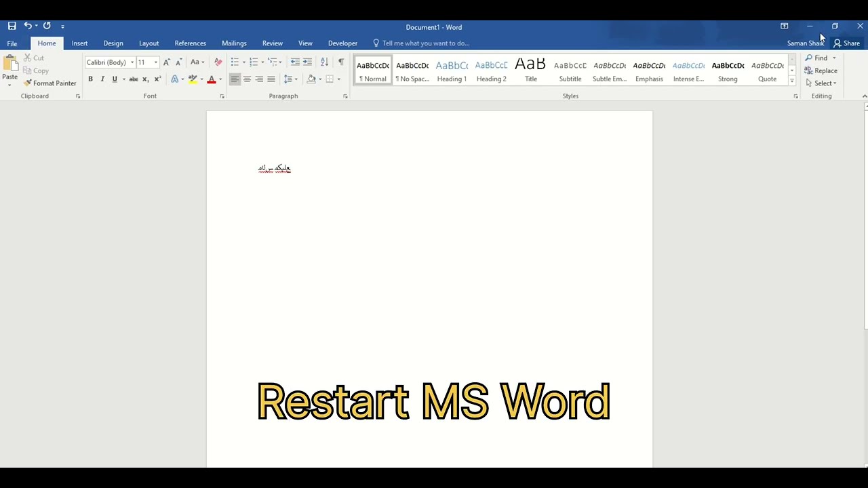Screen dimensions: 868x488
Task: Click the Clear All Formatting icon
Action: (218, 62)
